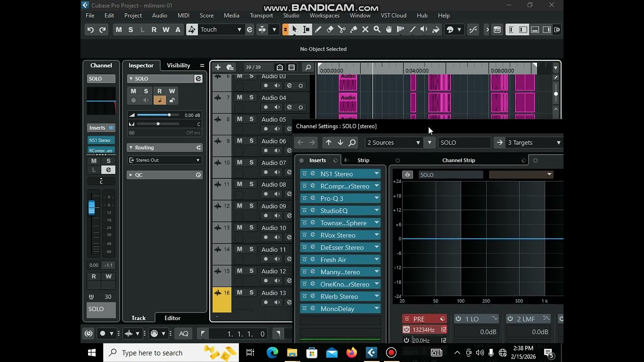The height and width of the screenshot is (362, 644).
Task: Select the Split scissors tool
Action: [x=342, y=30]
